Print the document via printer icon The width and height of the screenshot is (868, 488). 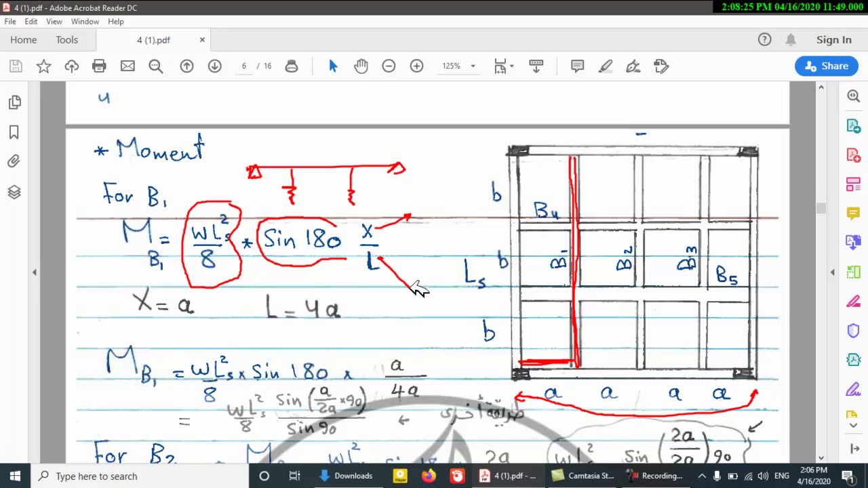[99, 66]
